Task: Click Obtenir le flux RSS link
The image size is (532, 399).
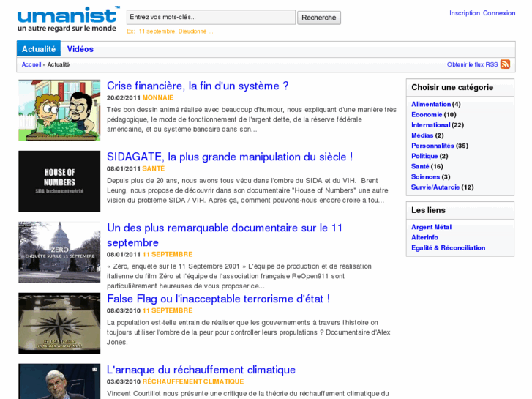Action: [472, 64]
